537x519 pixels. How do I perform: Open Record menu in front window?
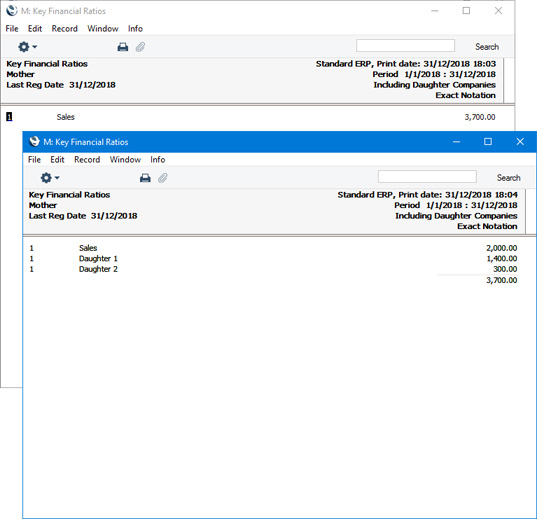(x=87, y=160)
